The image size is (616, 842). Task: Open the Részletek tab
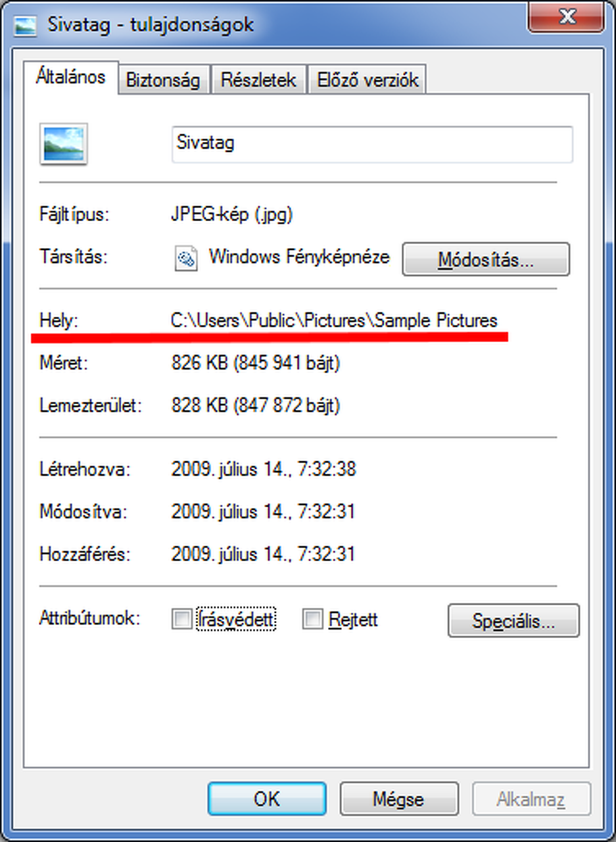click(x=259, y=80)
